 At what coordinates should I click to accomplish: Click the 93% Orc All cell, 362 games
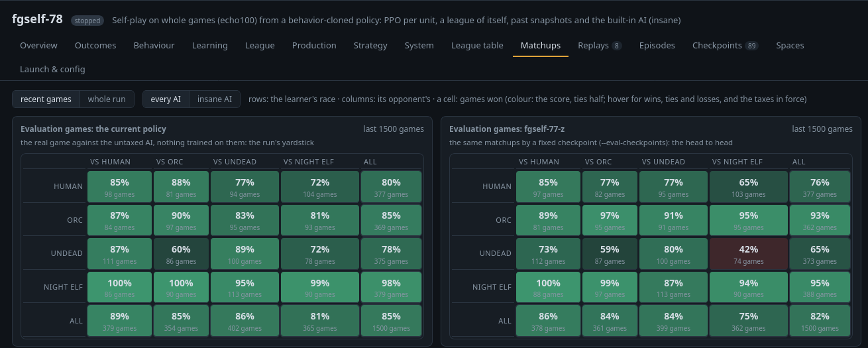coord(820,220)
